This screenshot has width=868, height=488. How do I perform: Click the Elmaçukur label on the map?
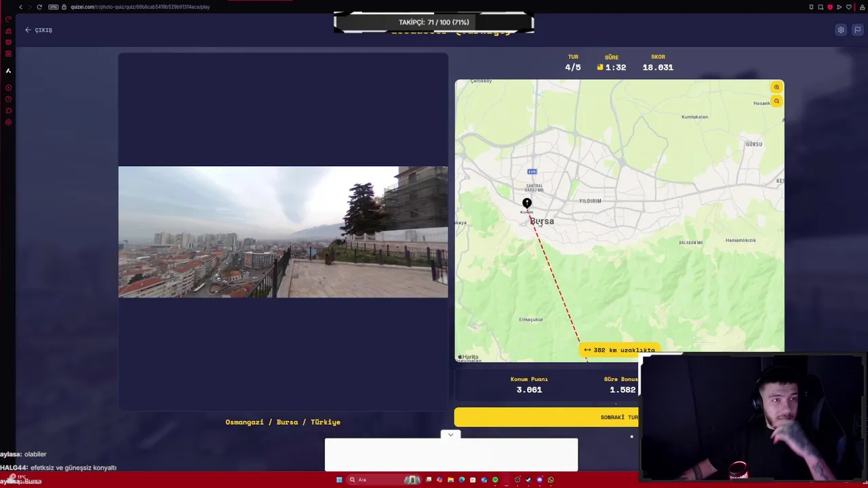coord(531,319)
